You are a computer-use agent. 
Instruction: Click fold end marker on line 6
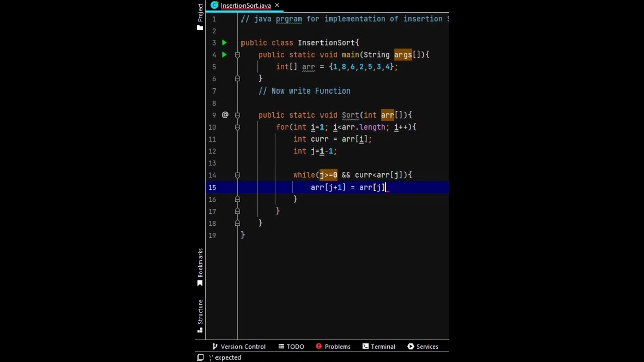click(x=237, y=79)
